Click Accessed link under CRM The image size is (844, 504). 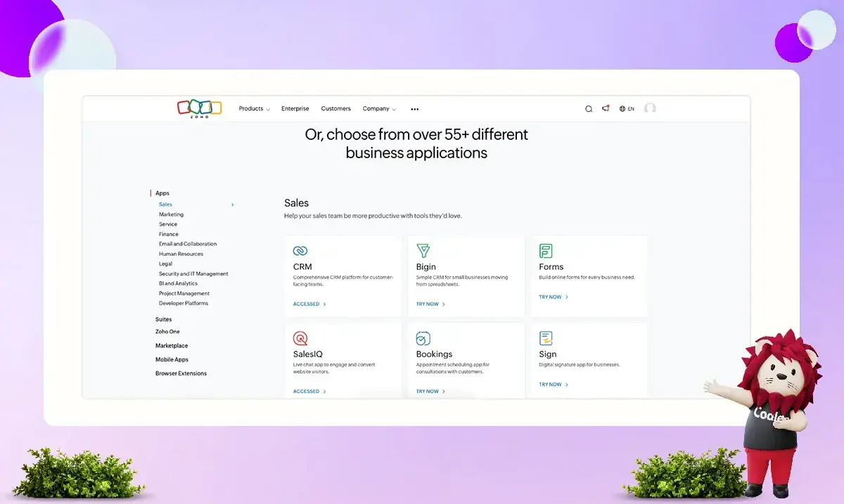coord(309,304)
